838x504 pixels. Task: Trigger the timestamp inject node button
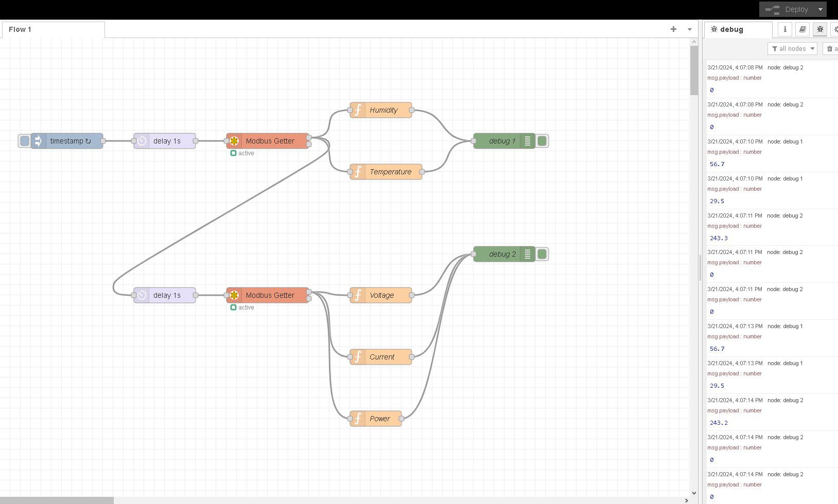pyautogui.click(x=24, y=141)
